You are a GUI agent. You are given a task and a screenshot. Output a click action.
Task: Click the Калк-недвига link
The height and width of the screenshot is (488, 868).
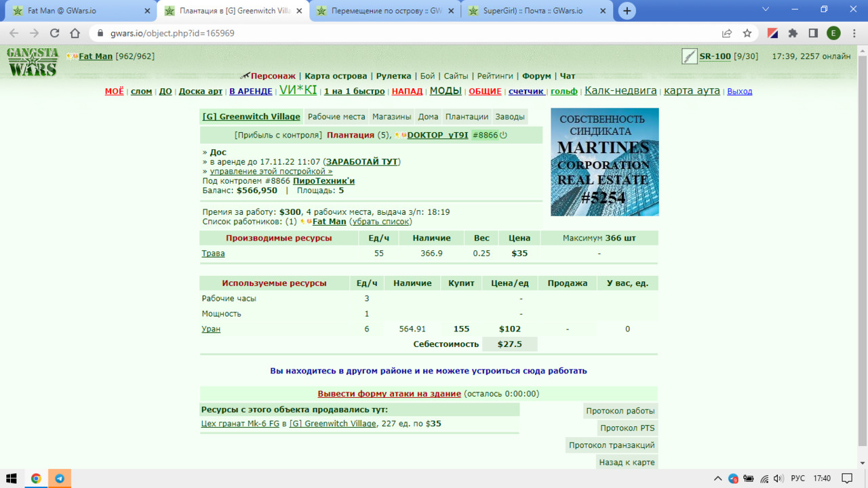pyautogui.click(x=620, y=91)
